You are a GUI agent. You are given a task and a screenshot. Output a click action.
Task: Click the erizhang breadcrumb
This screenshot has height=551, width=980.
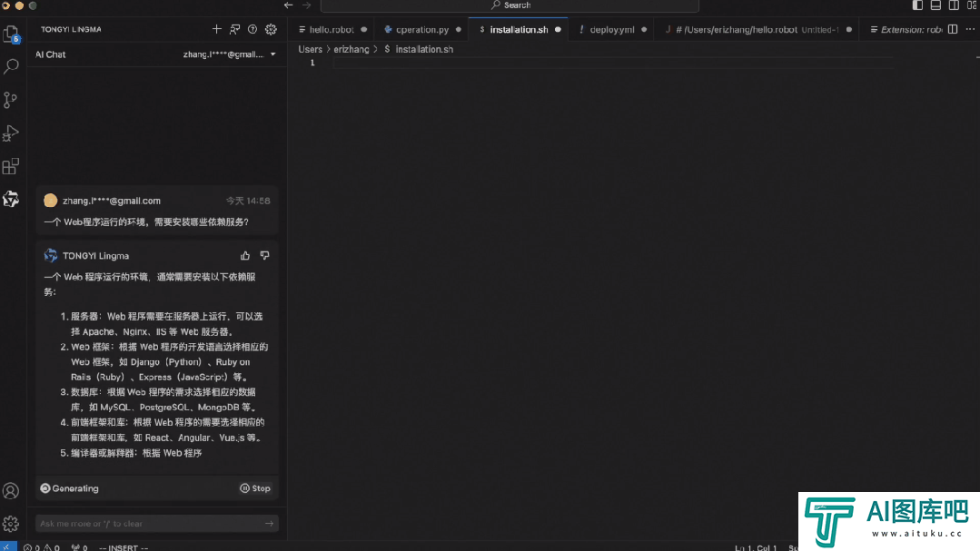[351, 49]
